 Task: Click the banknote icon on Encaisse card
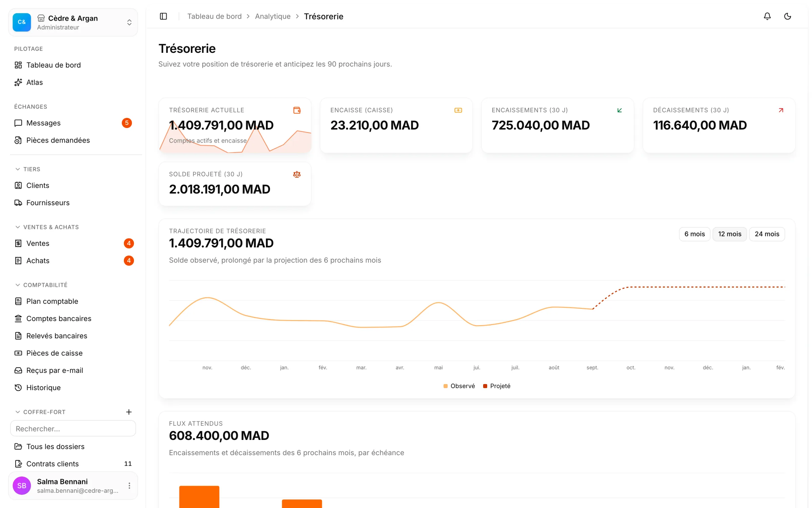coord(458,110)
